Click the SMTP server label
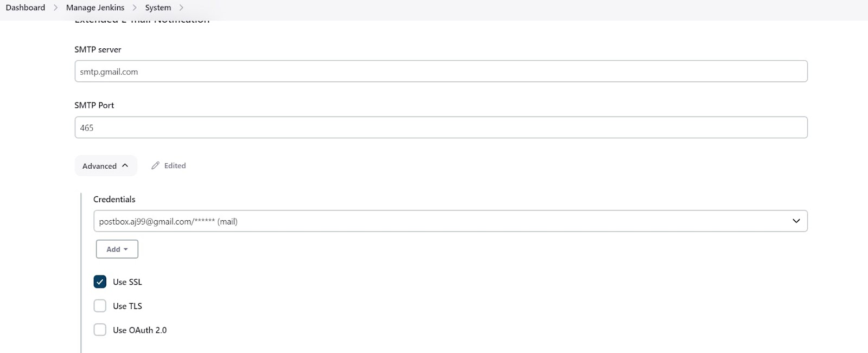Viewport: 868px width, 353px height. (x=98, y=49)
